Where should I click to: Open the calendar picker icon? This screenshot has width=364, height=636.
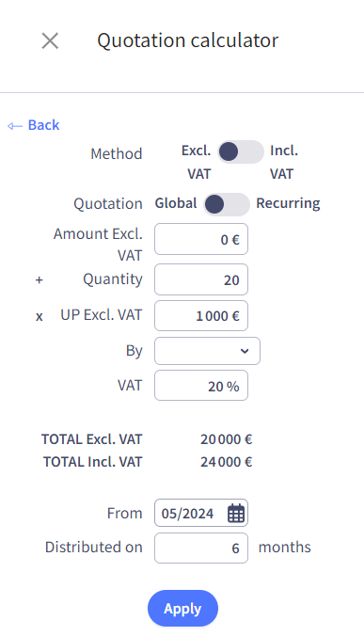(236, 513)
